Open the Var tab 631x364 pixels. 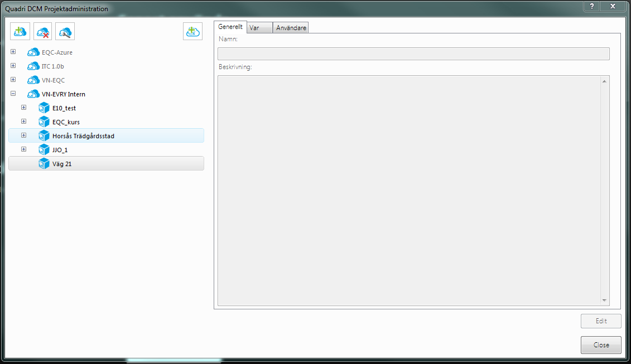click(x=259, y=28)
